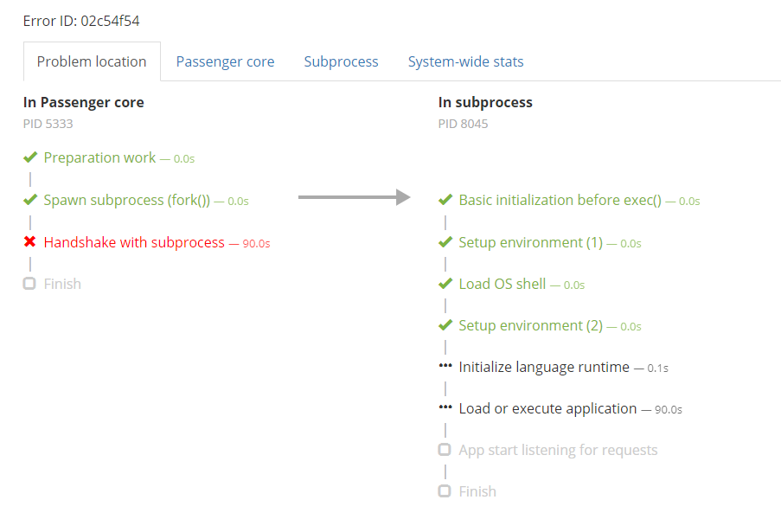Click the Error ID 02c54f54 text

click(81, 21)
